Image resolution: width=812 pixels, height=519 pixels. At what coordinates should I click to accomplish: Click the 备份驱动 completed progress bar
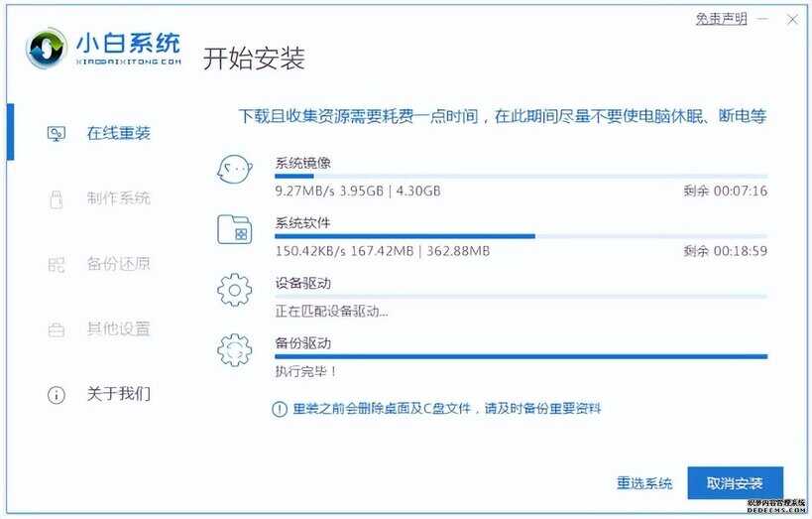(521, 356)
